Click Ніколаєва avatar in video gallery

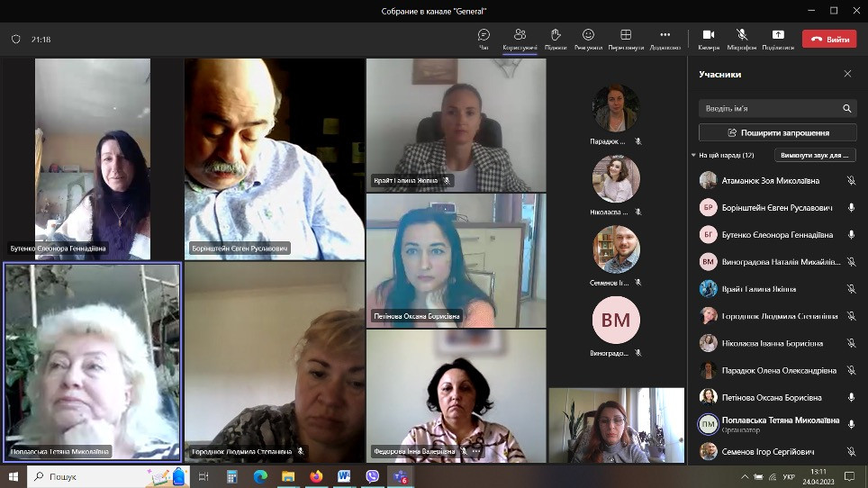(x=616, y=178)
